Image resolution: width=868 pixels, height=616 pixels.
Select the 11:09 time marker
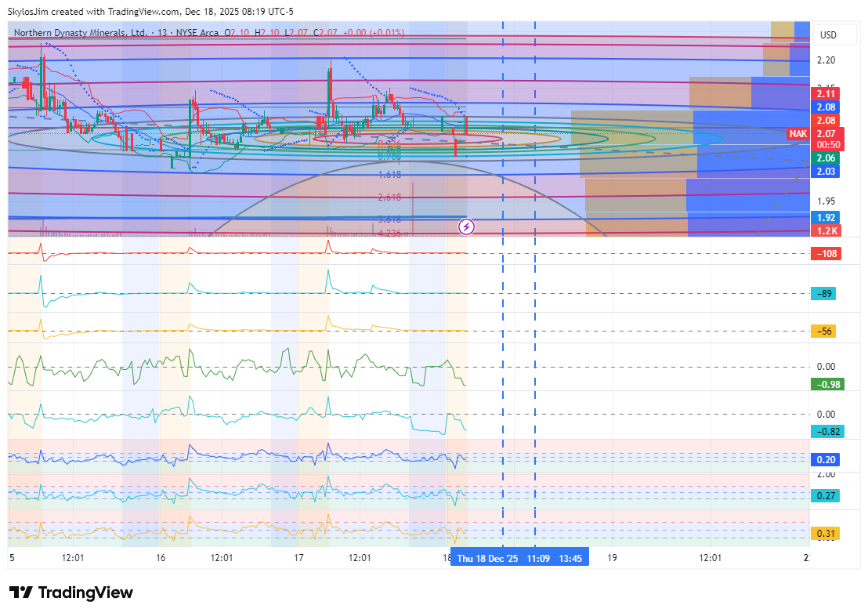(x=537, y=559)
